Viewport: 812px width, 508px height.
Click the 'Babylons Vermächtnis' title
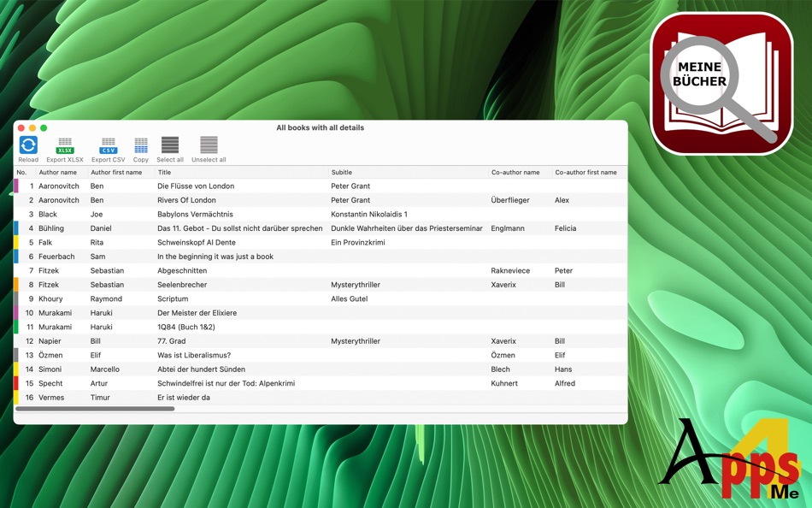point(195,214)
